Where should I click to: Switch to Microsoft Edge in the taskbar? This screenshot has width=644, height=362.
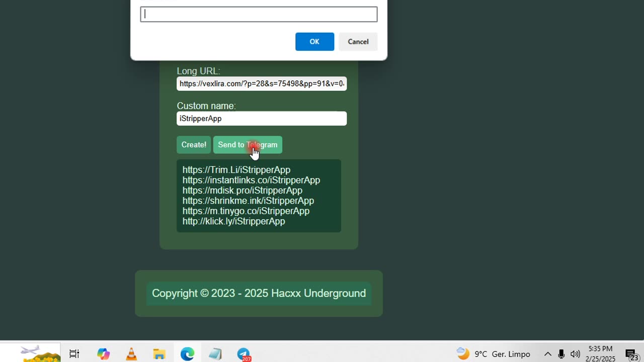[187, 354]
